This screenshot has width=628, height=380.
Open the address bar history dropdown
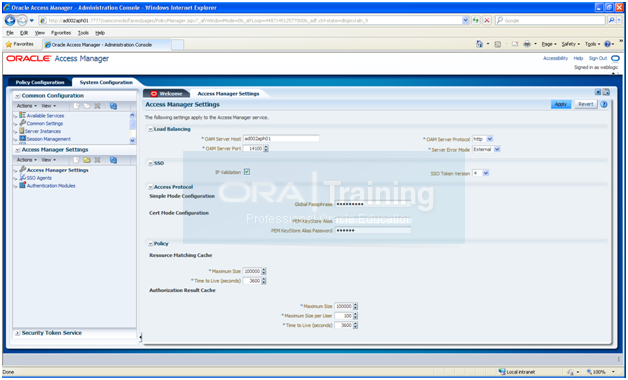(x=465, y=20)
